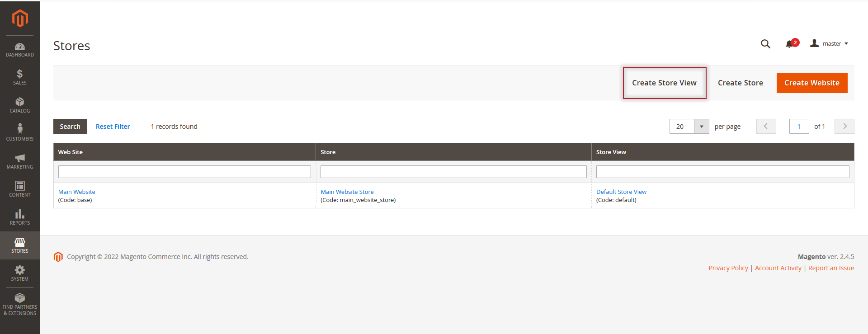Open Find Partners & Extensions
This screenshot has width=868, height=334.
point(20,305)
